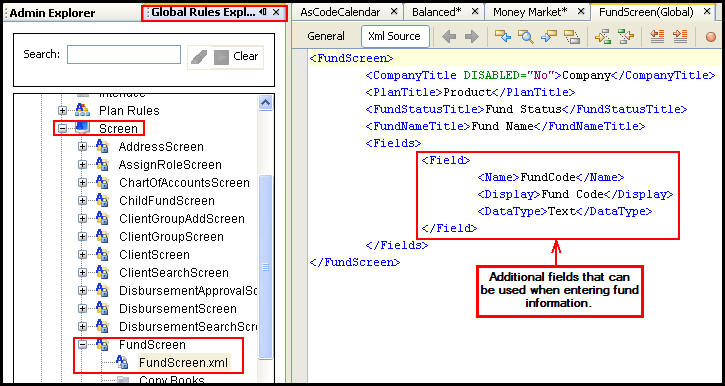Click the <Name>FundCode</Name> line
Image resolution: width=725 pixels, height=386 pixels.
tap(551, 177)
